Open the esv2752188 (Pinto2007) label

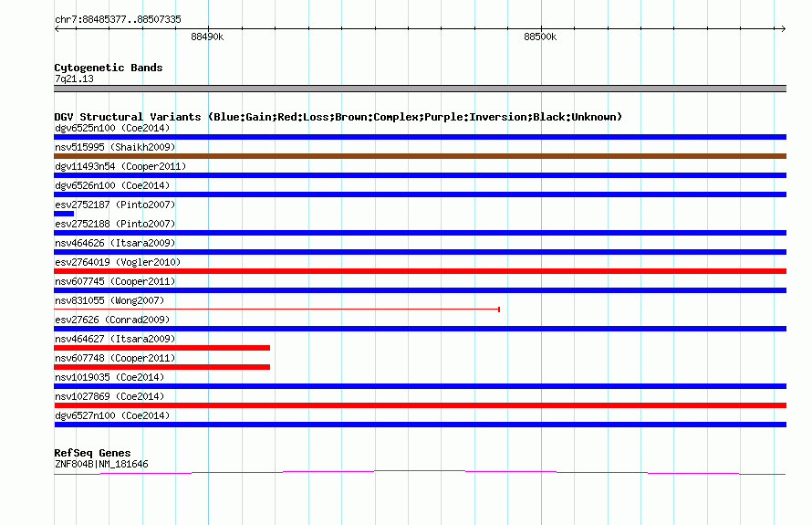click(x=115, y=224)
